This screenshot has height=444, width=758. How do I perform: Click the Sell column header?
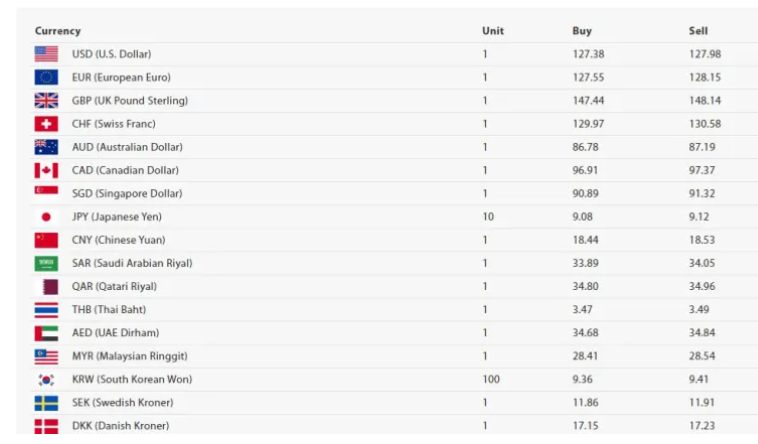(698, 31)
